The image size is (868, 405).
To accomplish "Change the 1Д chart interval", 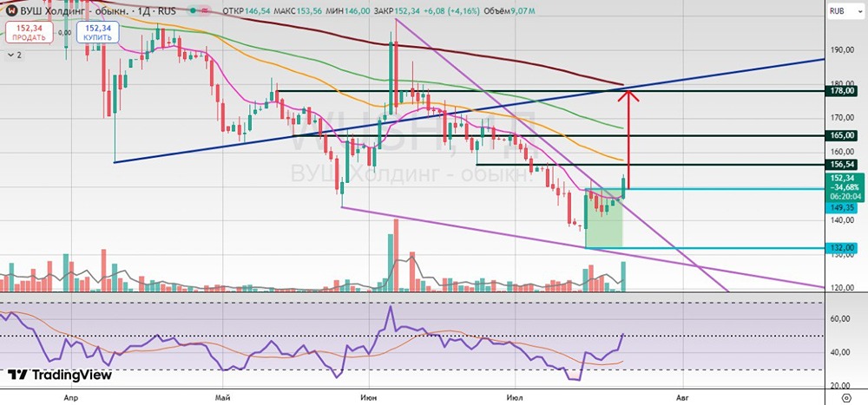I will (143, 11).
